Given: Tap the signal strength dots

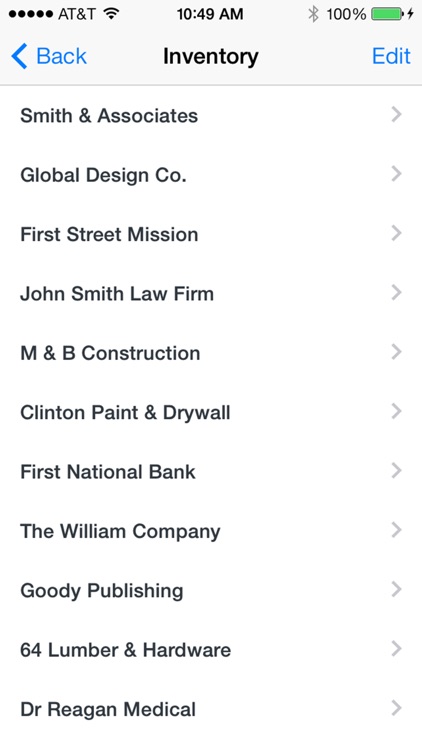Looking at the screenshot, I should (31, 14).
